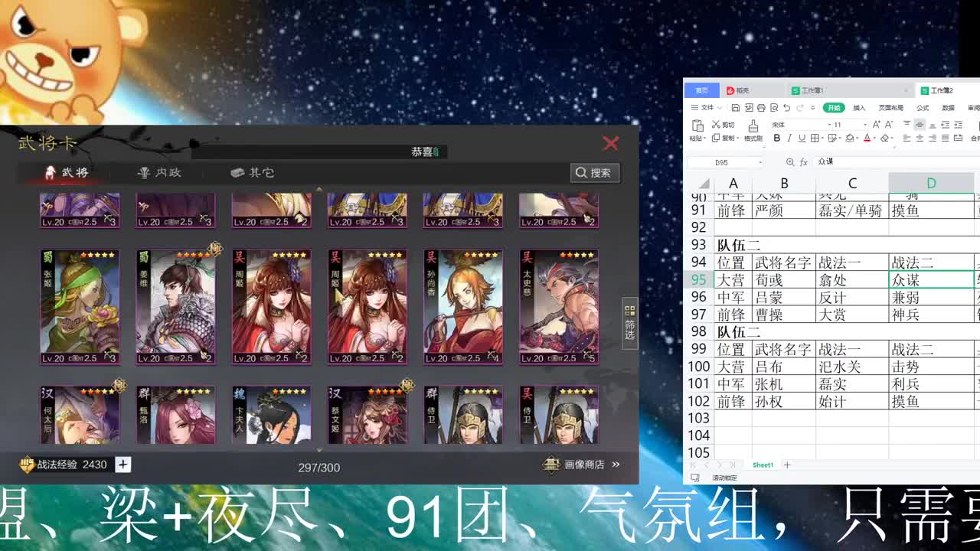Click the decrease indent icon
The width and height of the screenshot is (980, 551).
(x=945, y=124)
